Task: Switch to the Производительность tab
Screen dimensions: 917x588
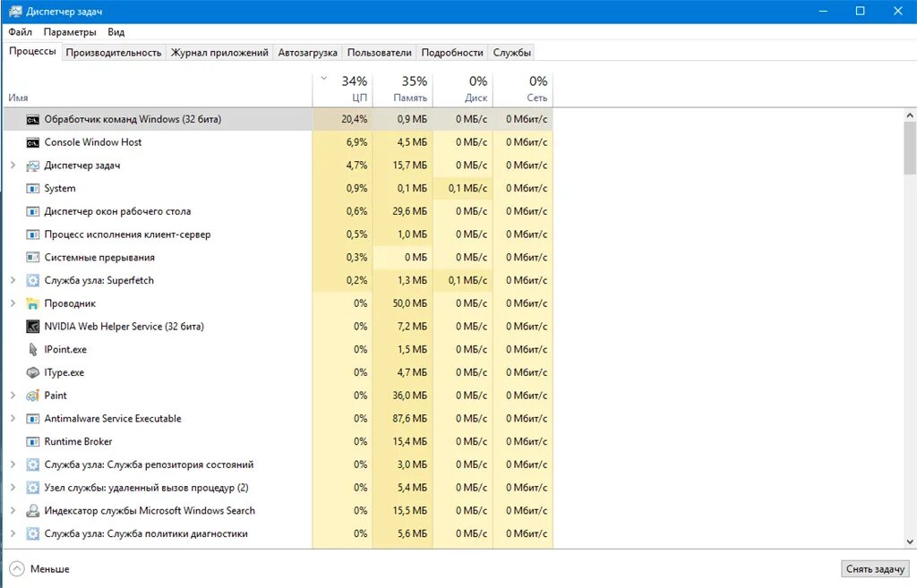Action: [x=114, y=53]
